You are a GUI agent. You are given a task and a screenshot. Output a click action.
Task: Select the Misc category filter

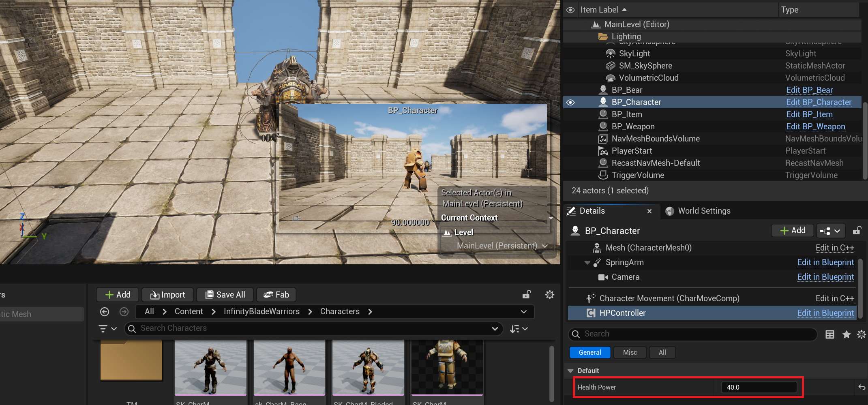tap(630, 352)
